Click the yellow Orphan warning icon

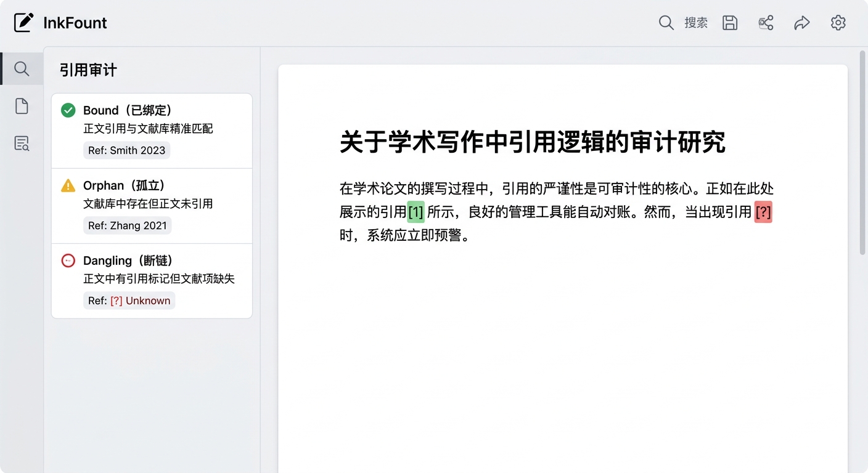coord(68,185)
